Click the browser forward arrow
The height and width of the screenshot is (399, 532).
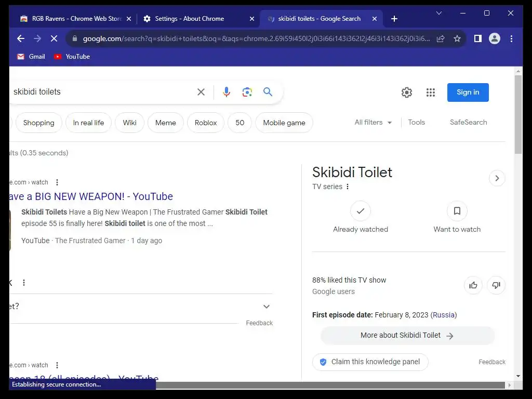[x=37, y=38]
